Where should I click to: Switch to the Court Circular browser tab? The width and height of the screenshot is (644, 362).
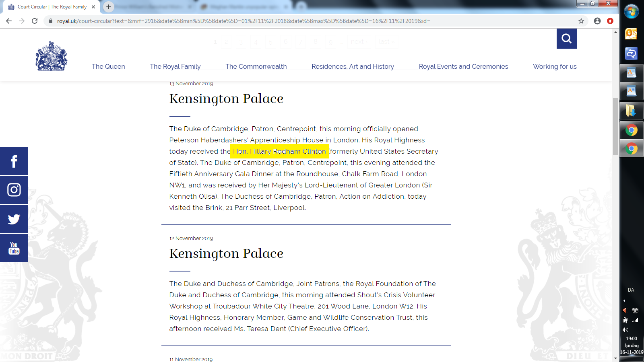(x=52, y=7)
